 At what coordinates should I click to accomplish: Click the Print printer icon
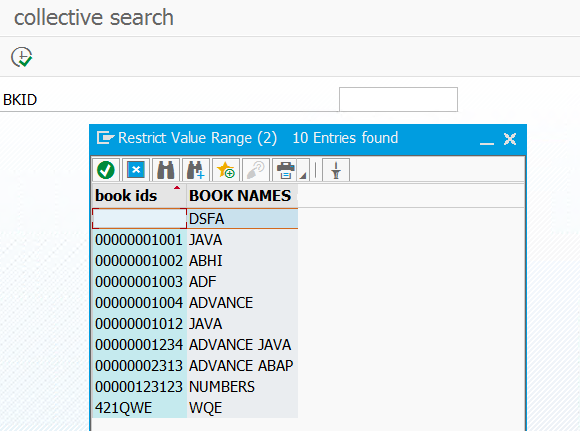tap(285, 170)
